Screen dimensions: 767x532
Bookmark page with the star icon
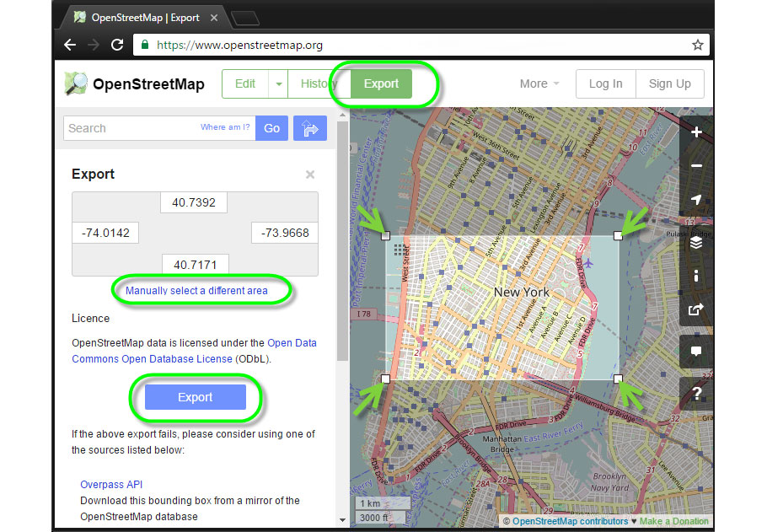(x=698, y=45)
